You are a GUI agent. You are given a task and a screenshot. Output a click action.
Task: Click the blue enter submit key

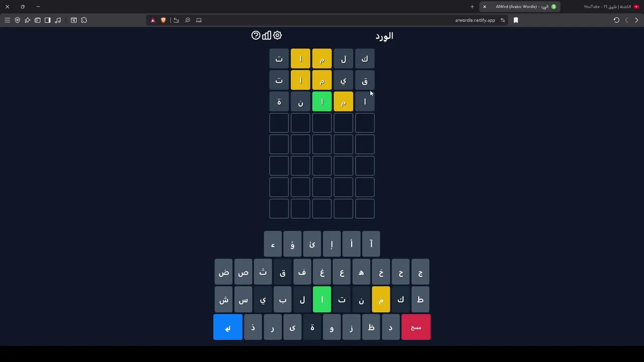point(228,327)
